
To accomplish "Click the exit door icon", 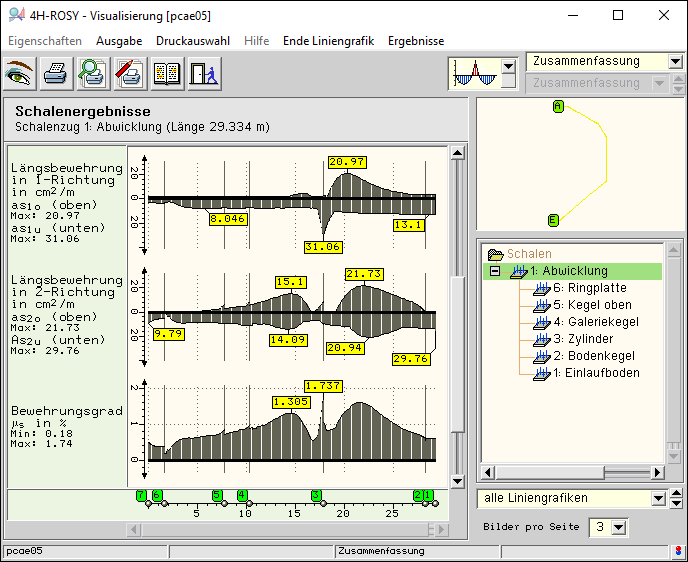I will 203,73.
